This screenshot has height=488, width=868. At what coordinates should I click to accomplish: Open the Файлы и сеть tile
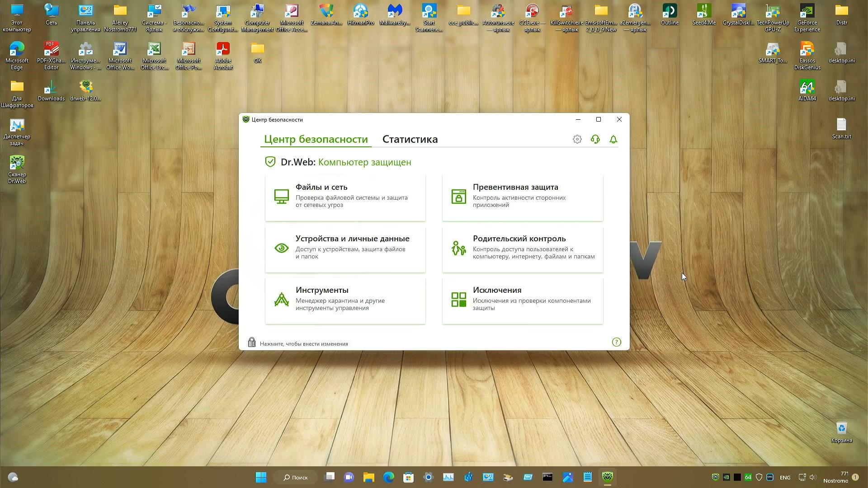pyautogui.click(x=345, y=197)
